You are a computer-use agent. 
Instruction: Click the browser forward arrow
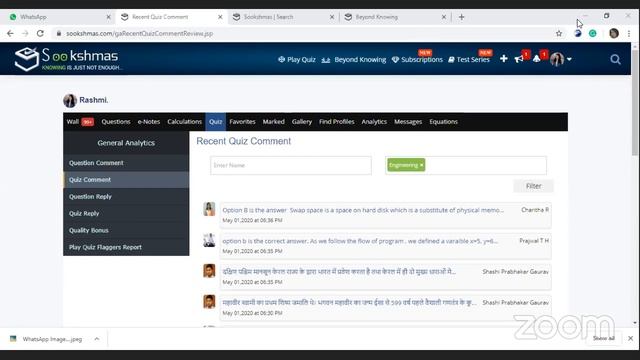[x=25, y=33]
